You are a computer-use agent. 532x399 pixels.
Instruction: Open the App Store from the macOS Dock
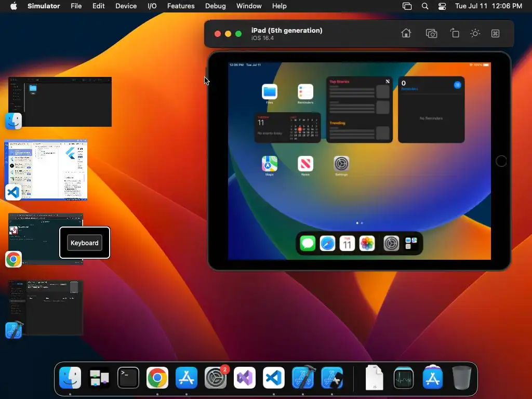point(187,378)
